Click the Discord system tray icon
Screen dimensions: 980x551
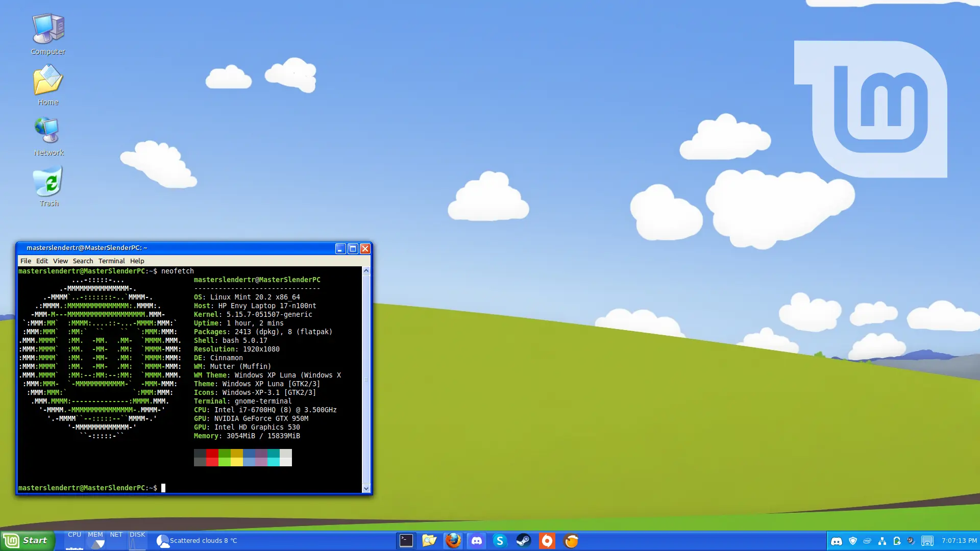pyautogui.click(x=837, y=541)
